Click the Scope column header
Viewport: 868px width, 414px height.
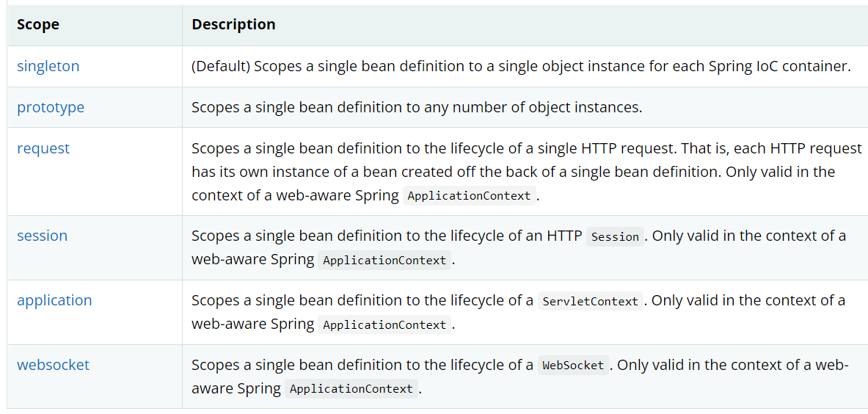click(38, 25)
